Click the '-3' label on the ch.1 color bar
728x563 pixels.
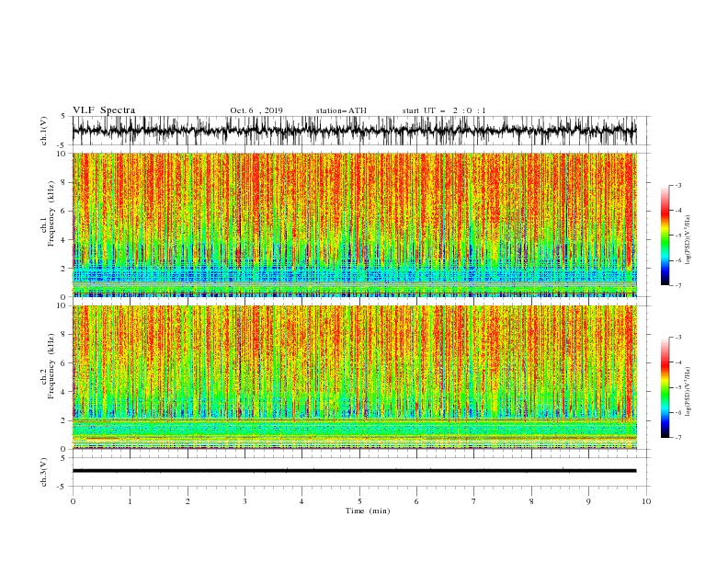coord(677,185)
